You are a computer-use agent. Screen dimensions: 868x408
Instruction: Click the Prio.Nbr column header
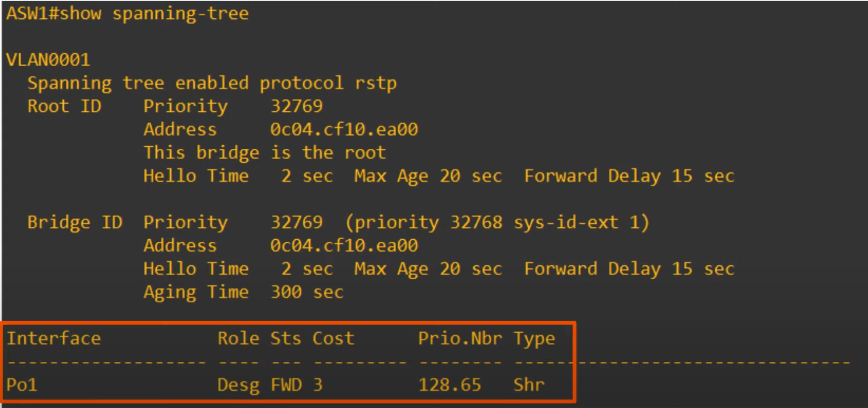coord(460,339)
